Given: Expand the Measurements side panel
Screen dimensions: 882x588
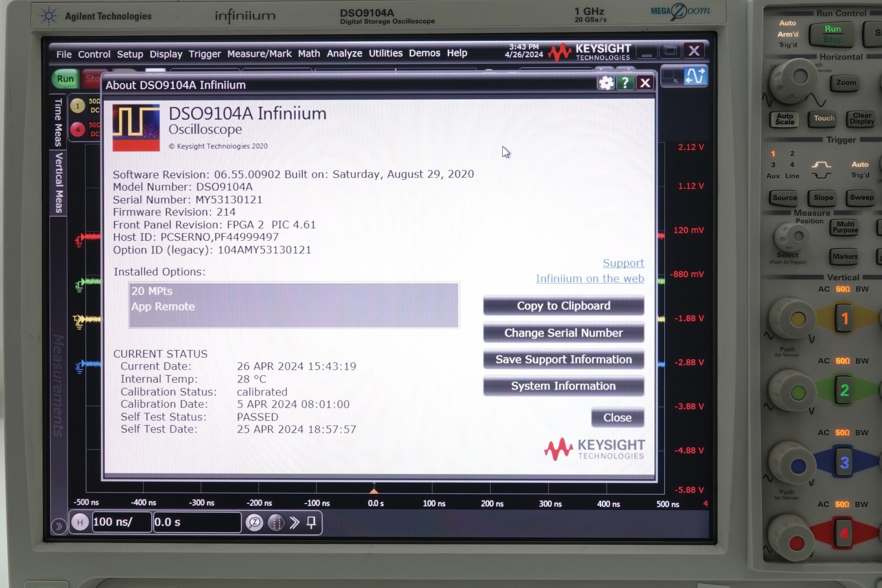Looking at the screenshot, I should [x=58, y=385].
